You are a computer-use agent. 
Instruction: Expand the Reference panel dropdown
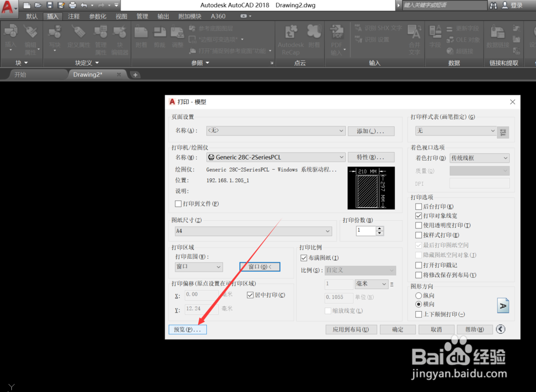click(200, 63)
